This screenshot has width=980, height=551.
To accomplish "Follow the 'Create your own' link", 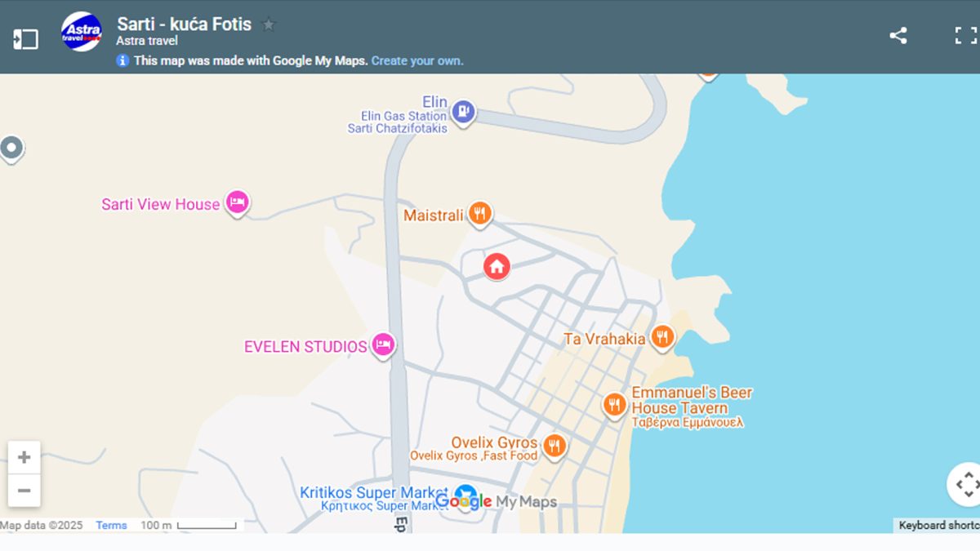I will (416, 60).
